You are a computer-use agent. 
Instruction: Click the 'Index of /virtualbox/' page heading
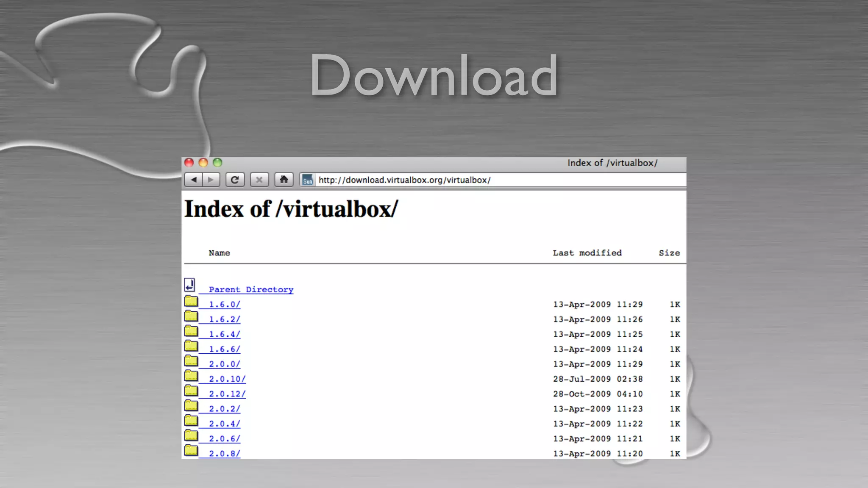(292, 209)
